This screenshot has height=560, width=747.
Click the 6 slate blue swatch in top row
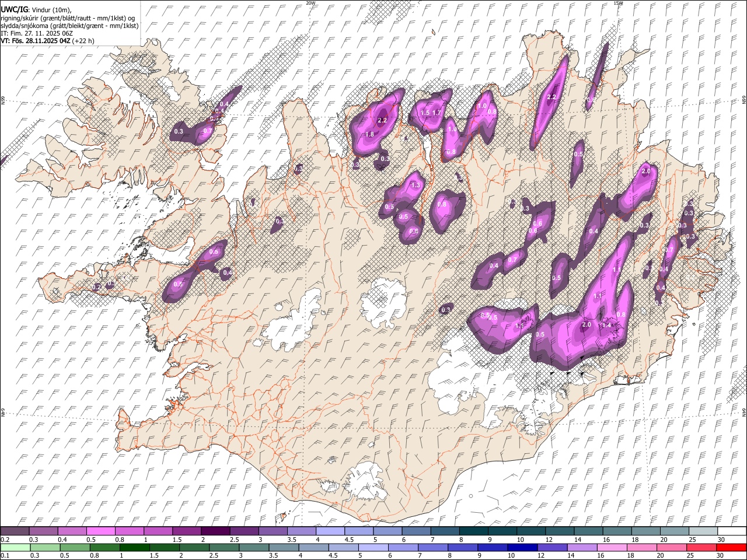click(x=416, y=531)
